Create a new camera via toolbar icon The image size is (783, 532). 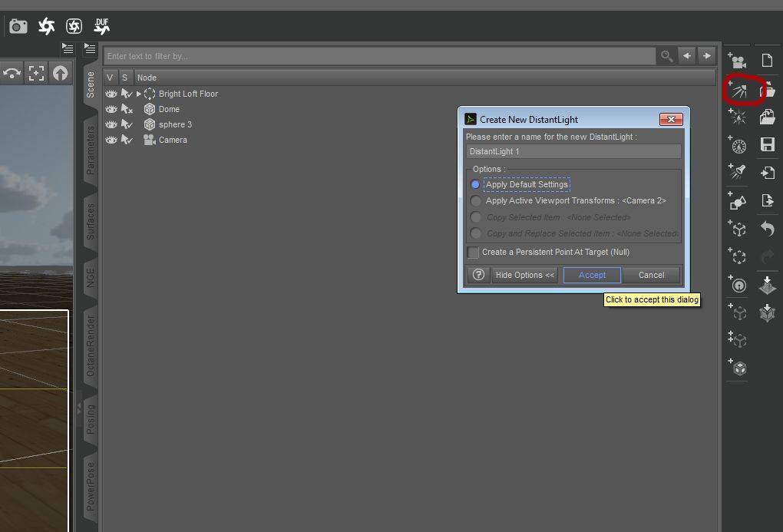pyautogui.click(x=737, y=61)
